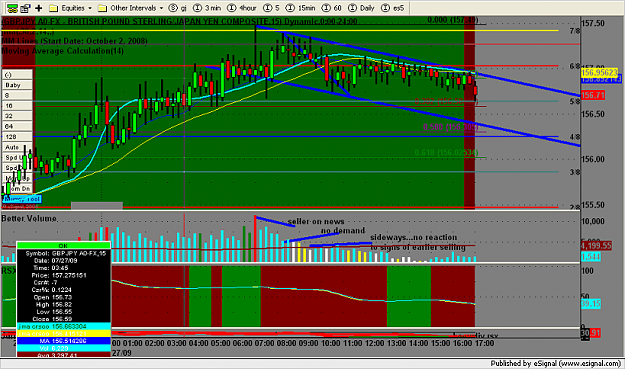Click the 'Time: 03:45' data row

[63, 268]
